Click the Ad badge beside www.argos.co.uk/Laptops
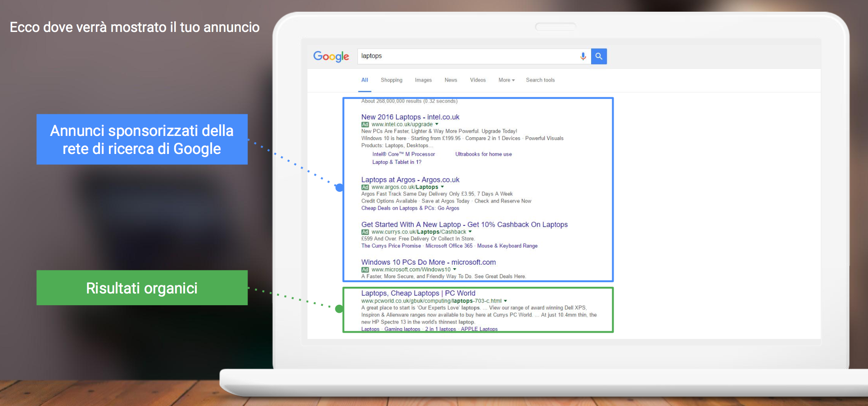This screenshot has height=406, width=868. click(365, 187)
